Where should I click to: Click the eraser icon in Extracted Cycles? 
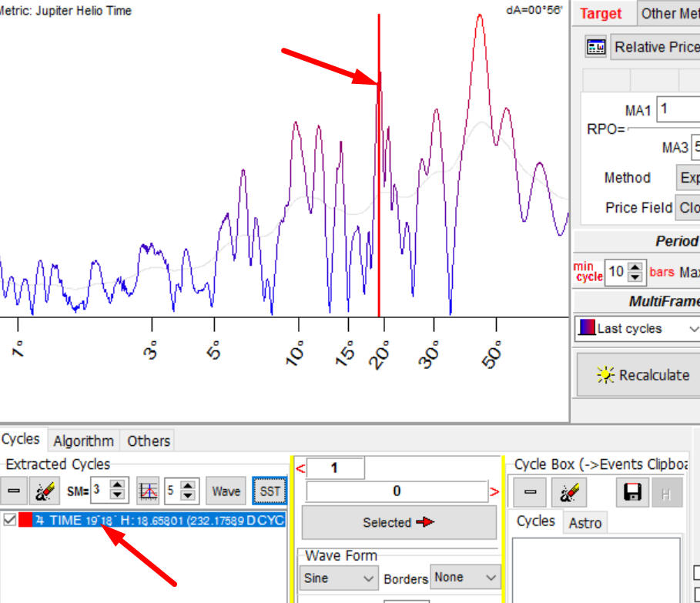(45, 491)
